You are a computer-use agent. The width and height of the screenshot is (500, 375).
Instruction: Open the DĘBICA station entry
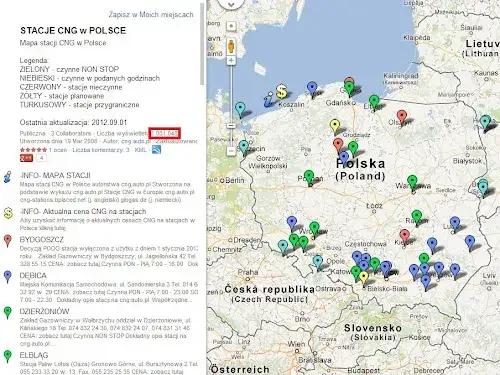click(x=33, y=276)
